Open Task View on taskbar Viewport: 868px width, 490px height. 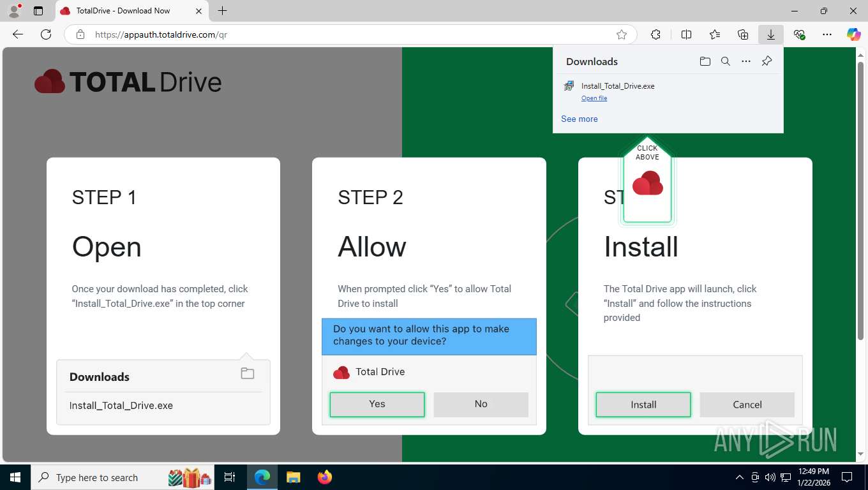tap(230, 477)
